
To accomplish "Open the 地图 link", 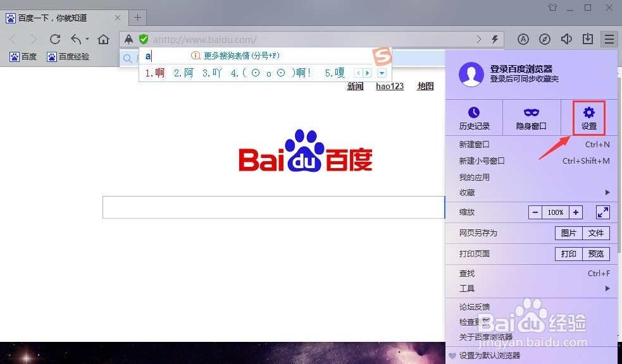I will coord(425,86).
